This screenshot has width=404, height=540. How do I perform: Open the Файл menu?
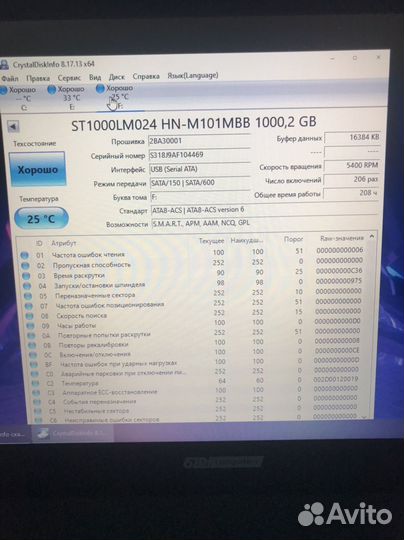[x=10, y=79]
